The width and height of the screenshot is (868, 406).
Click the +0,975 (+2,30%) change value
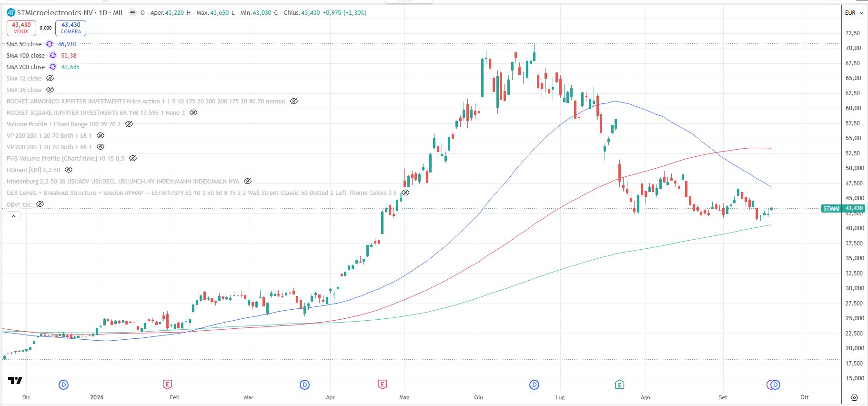tap(344, 13)
